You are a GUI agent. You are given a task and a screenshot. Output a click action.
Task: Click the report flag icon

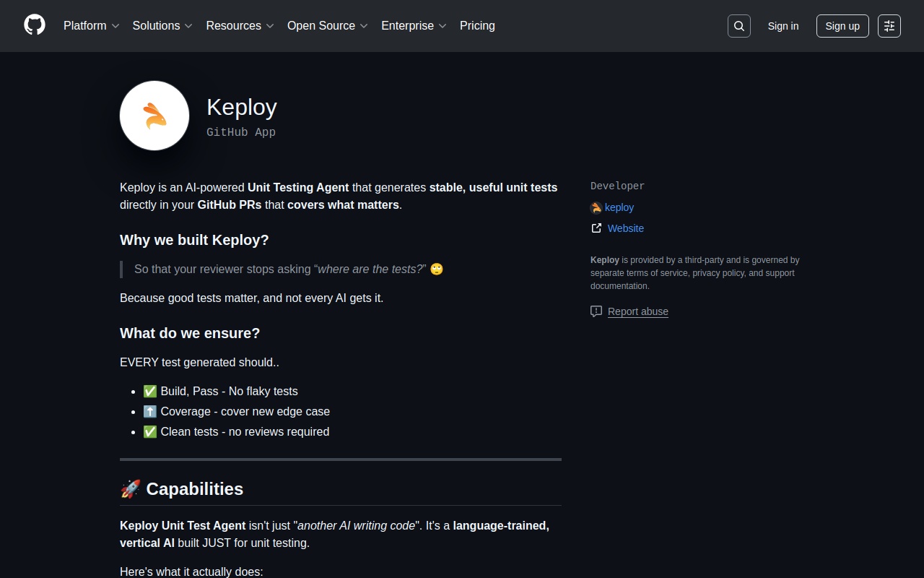click(596, 311)
